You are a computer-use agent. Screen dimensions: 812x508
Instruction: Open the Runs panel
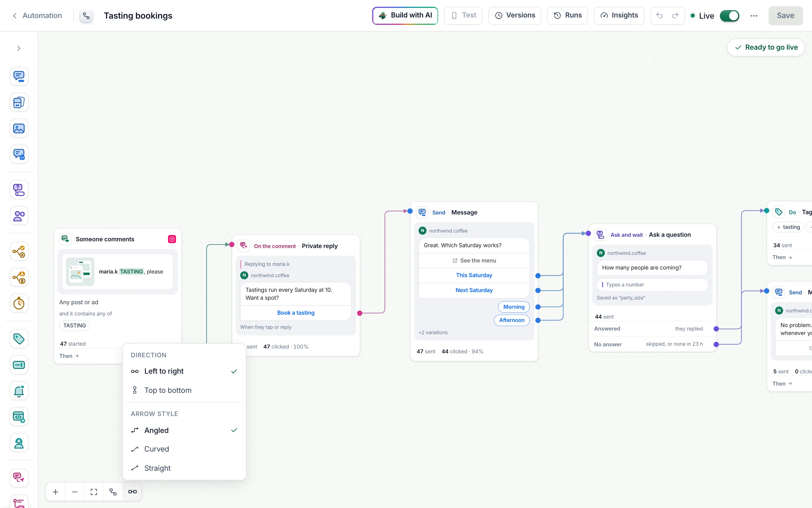coord(567,16)
